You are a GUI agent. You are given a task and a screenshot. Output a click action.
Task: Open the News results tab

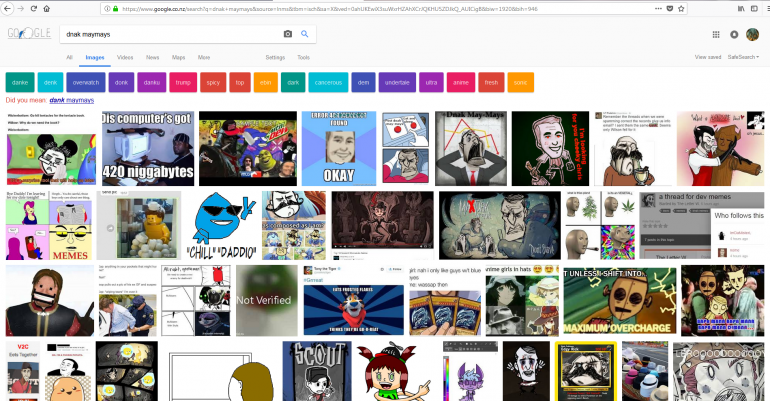[x=152, y=57]
